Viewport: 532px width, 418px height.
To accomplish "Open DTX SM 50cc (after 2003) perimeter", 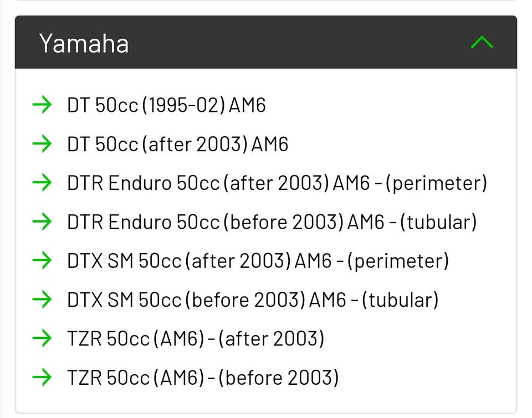I will tap(258, 261).
